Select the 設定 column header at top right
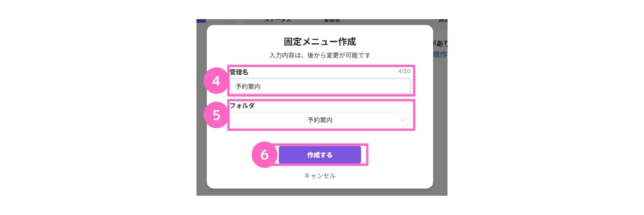 coord(443,20)
